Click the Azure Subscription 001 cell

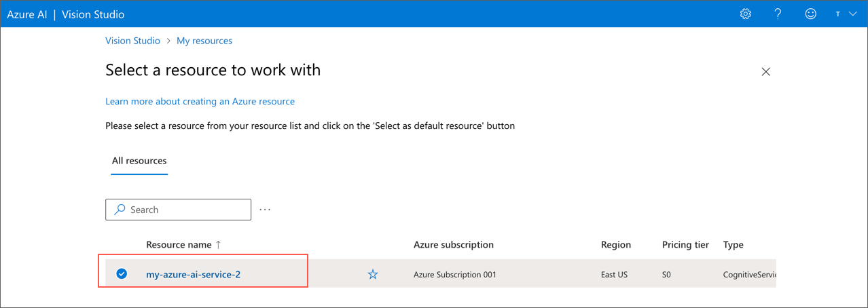click(x=455, y=275)
